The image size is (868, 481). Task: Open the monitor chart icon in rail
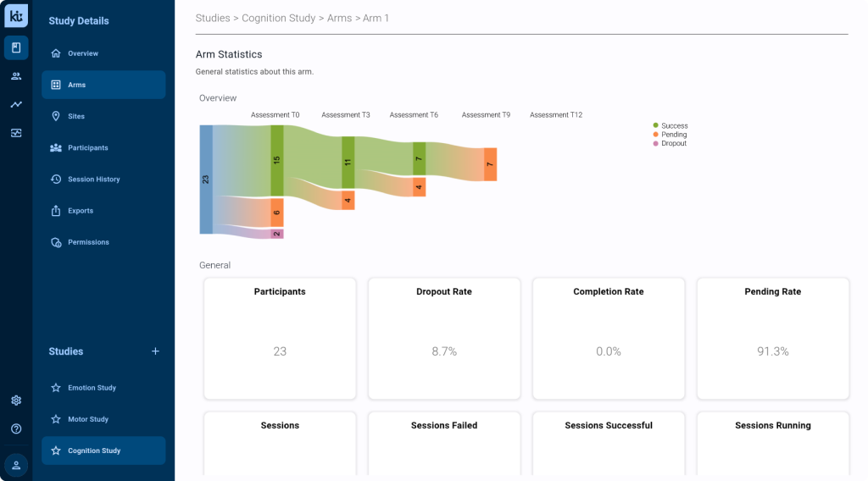point(16,133)
